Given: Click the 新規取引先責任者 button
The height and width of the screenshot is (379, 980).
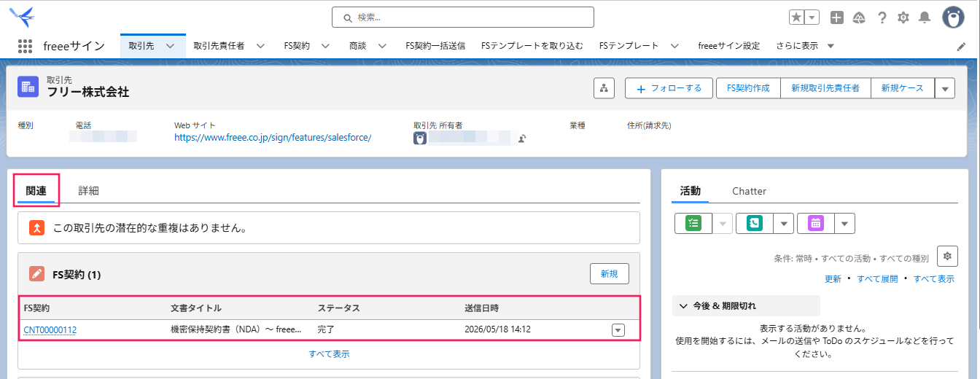Looking at the screenshot, I should 825,88.
